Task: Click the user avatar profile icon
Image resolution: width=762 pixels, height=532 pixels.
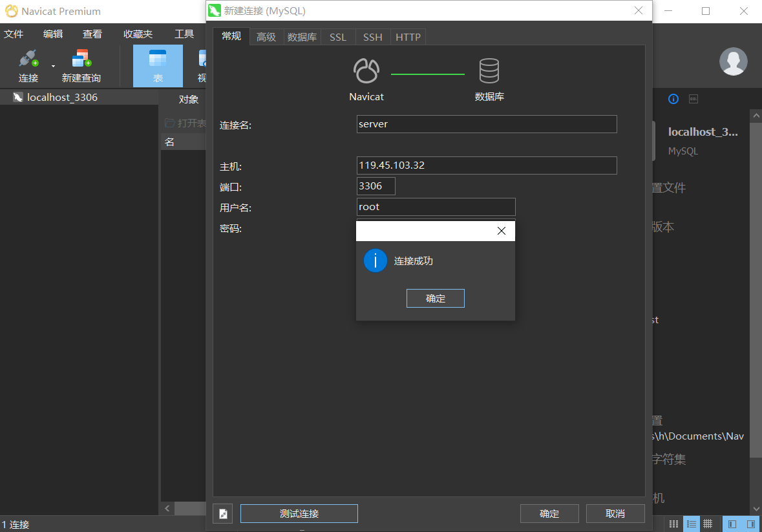Action: coord(733,61)
